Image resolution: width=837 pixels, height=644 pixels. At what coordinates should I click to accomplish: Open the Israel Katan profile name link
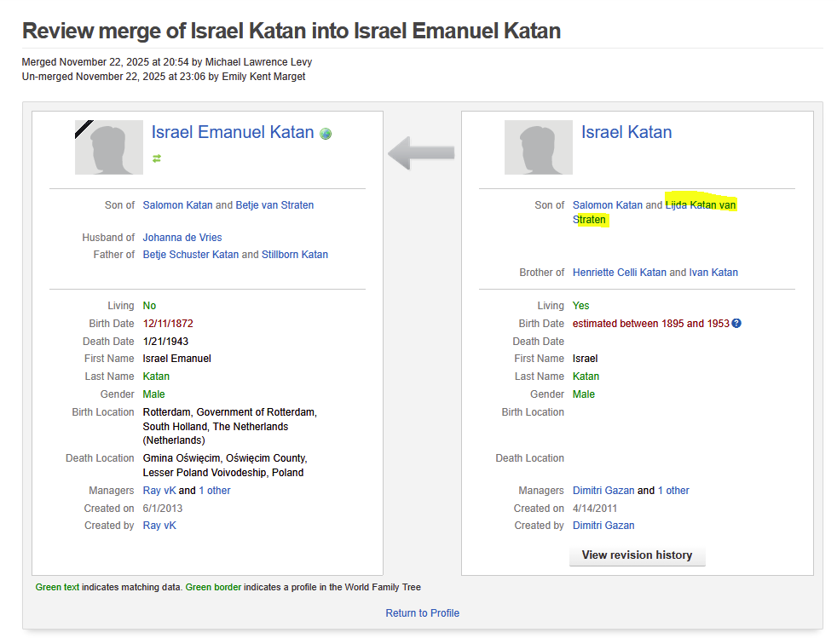tap(626, 132)
